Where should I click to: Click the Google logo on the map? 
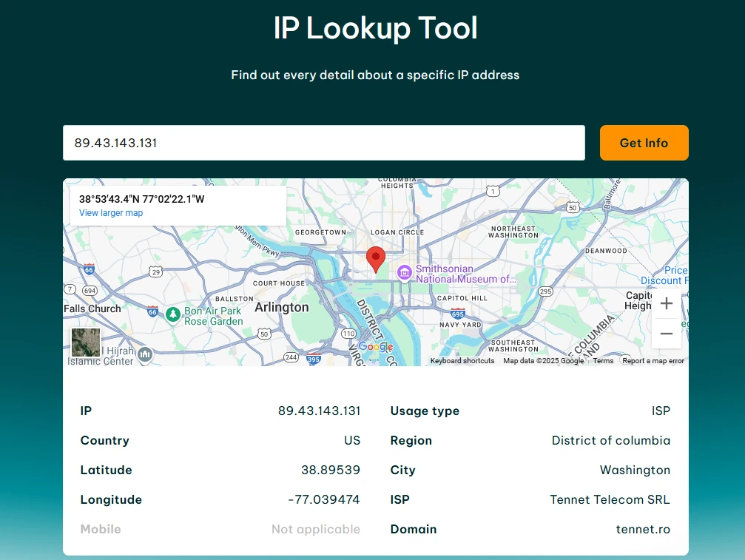pos(376,347)
